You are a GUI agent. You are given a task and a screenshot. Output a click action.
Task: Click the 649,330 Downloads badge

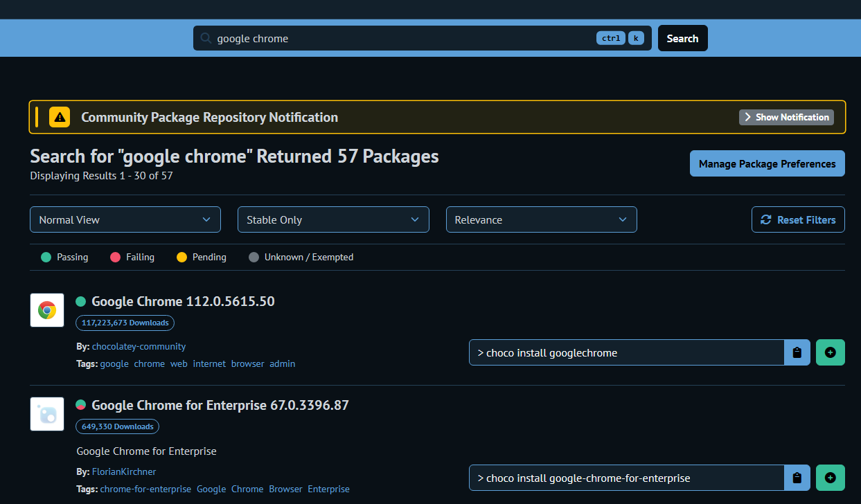(117, 426)
